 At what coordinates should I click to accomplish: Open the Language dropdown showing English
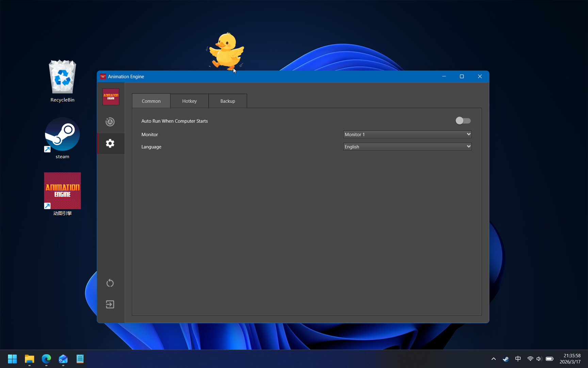coord(407,147)
